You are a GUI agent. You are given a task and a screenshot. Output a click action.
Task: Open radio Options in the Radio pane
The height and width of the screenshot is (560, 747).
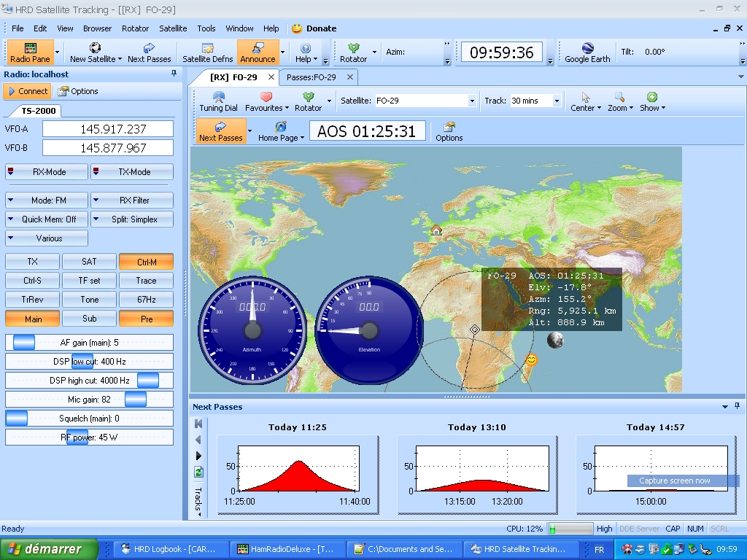tap(78, 91)
